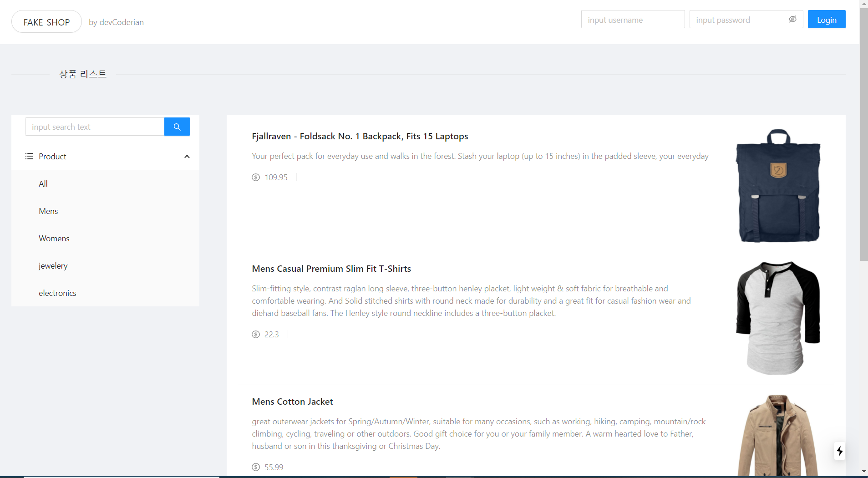The image size is (868, 478).
Task: Click the dollar icon next to 22.3
Action: click(x=256, y=335)
